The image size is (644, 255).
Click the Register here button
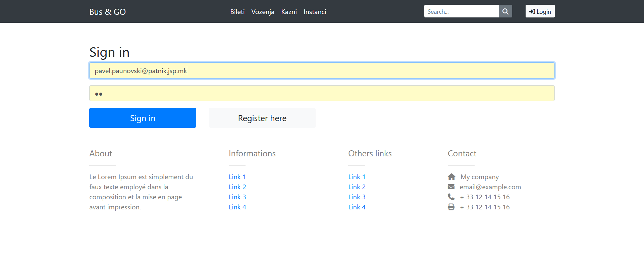[262, 118]
